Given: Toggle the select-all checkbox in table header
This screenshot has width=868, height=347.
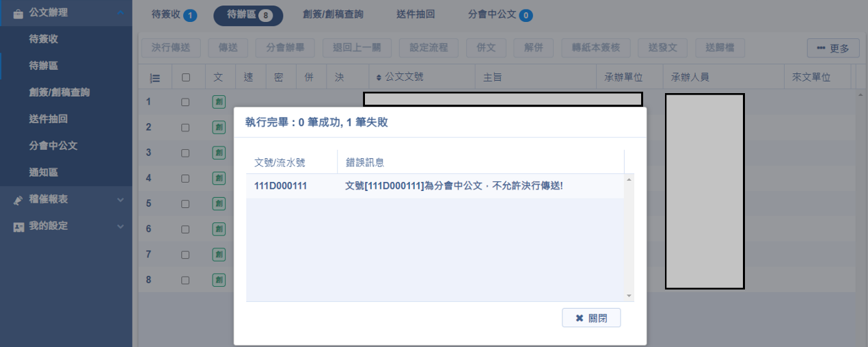Looking at the screenshot, I should (x=186, y=78).
